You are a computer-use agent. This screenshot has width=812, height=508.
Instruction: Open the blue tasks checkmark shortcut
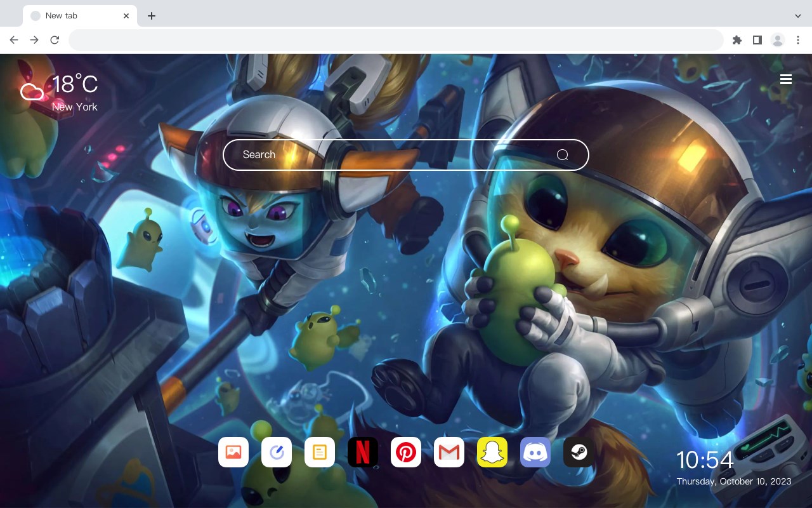(x=277, y=452)
